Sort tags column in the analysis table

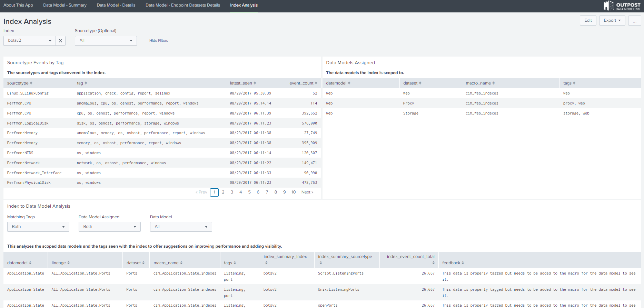pos(230,263)
